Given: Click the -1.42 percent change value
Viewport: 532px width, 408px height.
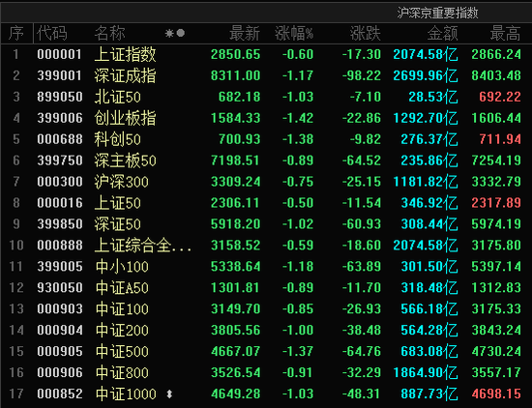Looking at the screenshot, I should coord(298,118).
